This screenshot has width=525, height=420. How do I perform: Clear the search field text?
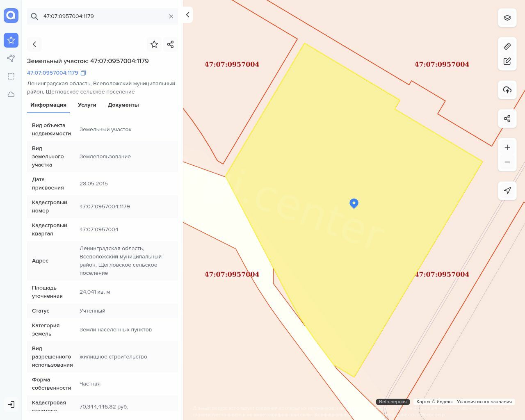coord(171,16)
